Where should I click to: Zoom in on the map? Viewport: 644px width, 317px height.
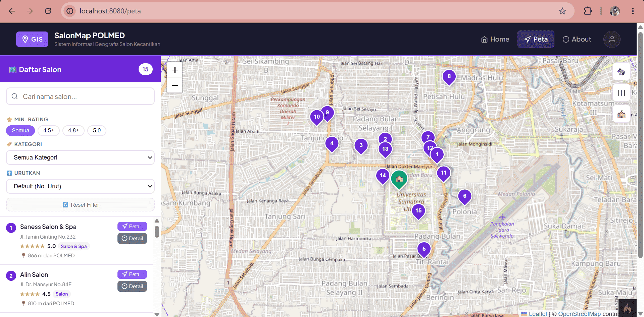point(175,70)
